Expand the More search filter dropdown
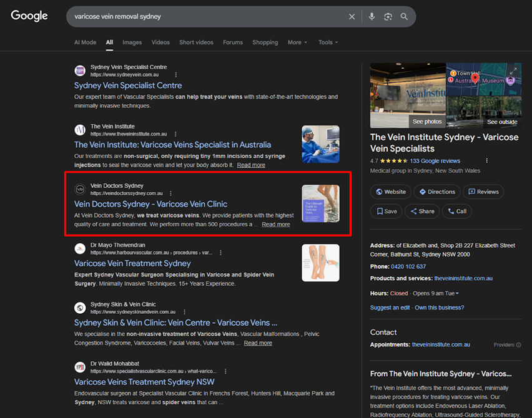Viewport: 532px width, 418px height. (x=297, y=42)
